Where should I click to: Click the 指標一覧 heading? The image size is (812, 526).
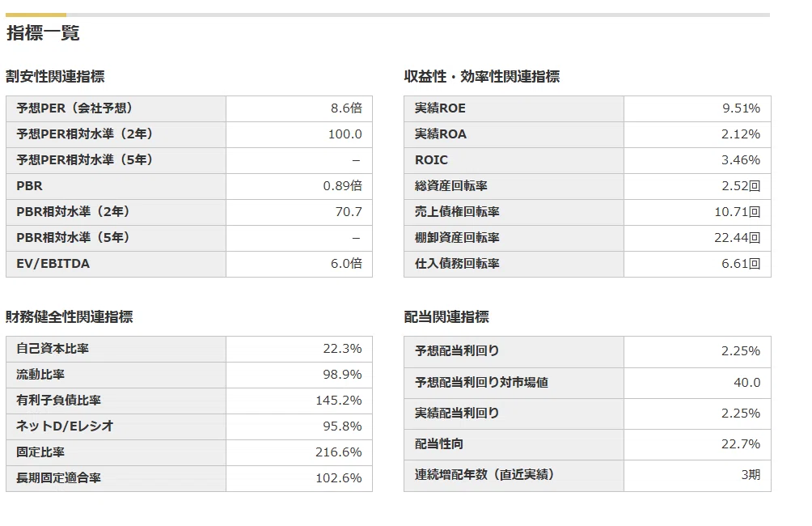point(43,33)
